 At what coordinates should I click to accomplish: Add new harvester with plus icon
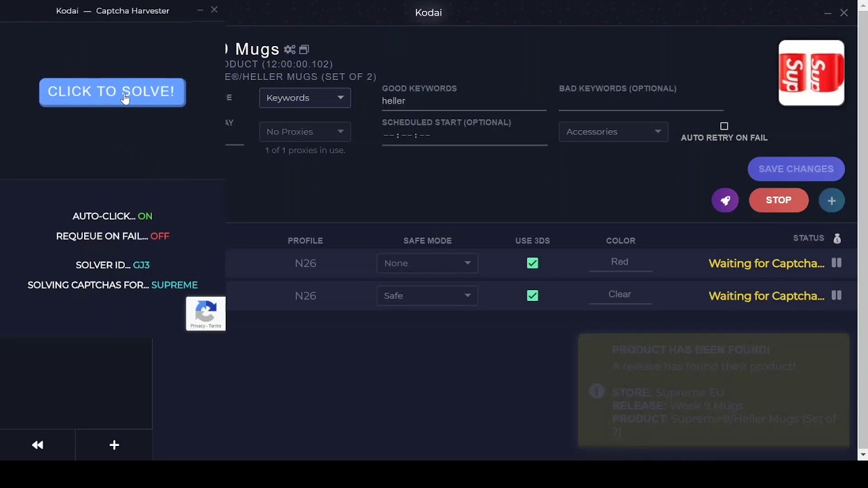pyautogui.click(x=114, y=445)
